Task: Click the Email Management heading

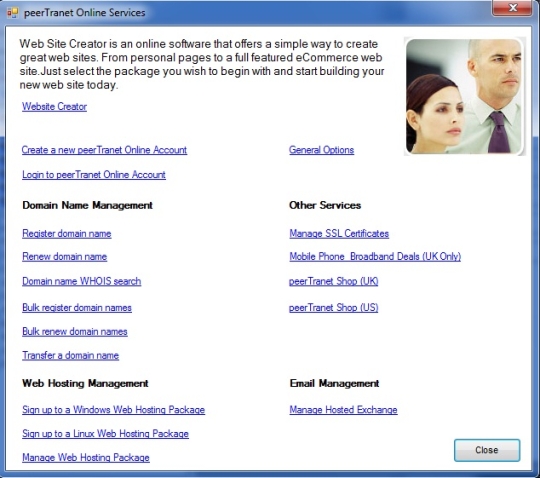Action: tap(334, 383)
